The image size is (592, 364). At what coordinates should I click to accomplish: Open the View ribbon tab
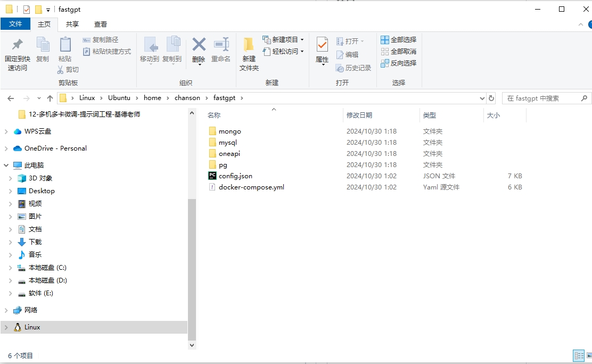tap(101, 24)
